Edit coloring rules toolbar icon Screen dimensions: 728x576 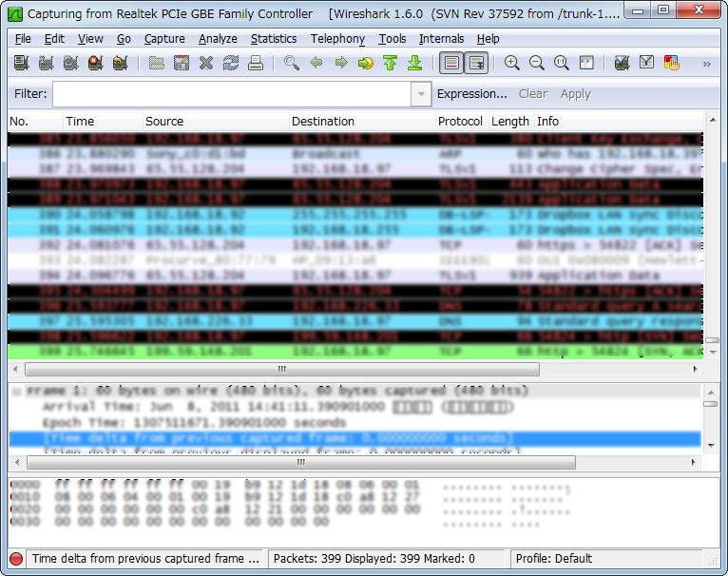pos(671,63)
